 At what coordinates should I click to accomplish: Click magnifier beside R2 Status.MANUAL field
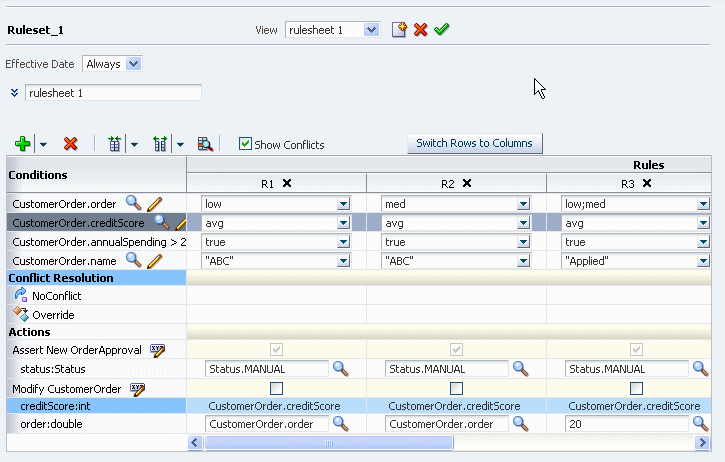[521, 369]
